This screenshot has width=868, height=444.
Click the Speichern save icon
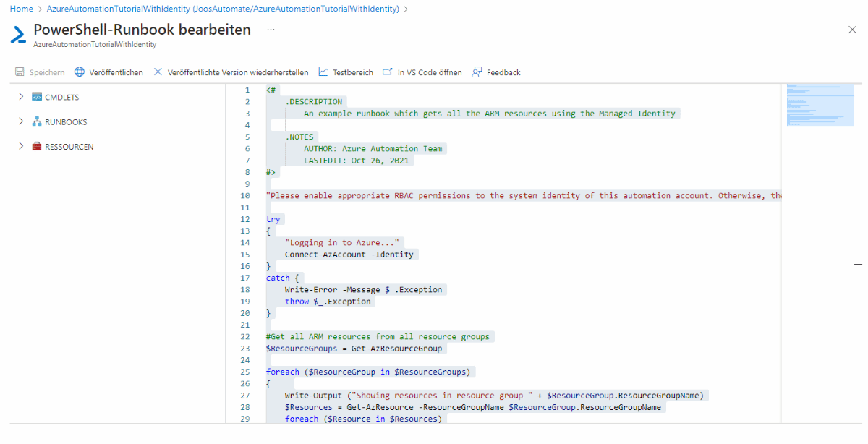20,72
